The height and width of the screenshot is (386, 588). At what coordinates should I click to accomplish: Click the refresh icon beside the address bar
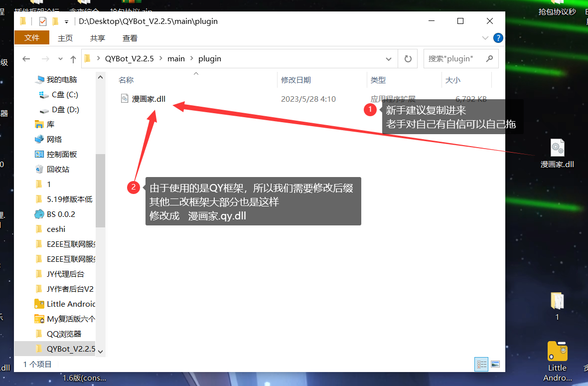pyautogui.click(x=408, y=58)
